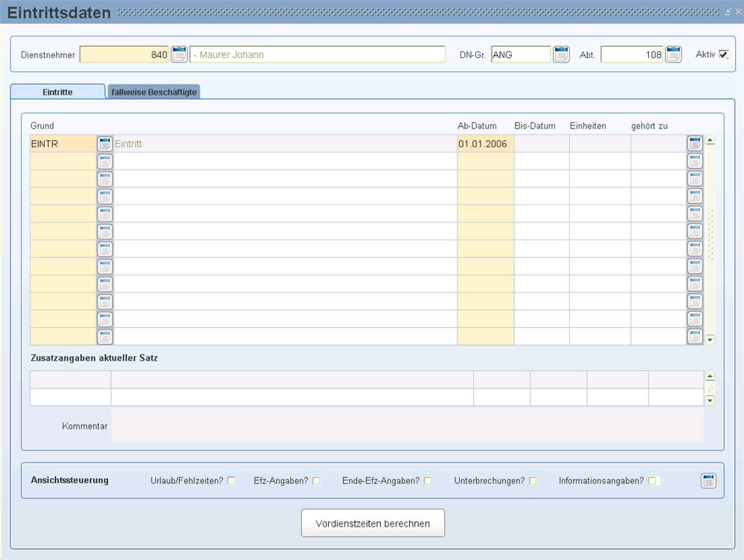Minimize the Eintrittsdaten window using the arrow icon
Image resolution: width=744 pixels, height=560 pixels.
coord(728,12)
